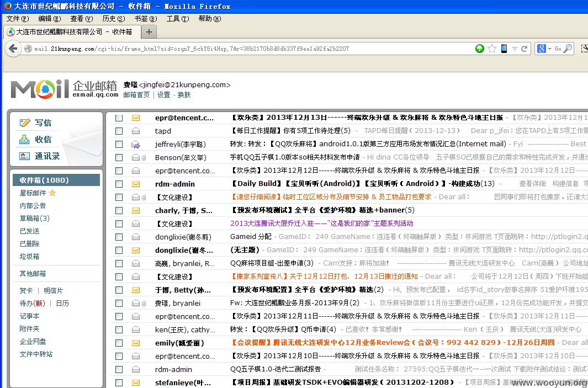Screen dimensions: 588x388
Task: Open the 企业网盘 link
Action: click(x=33, y=342)
